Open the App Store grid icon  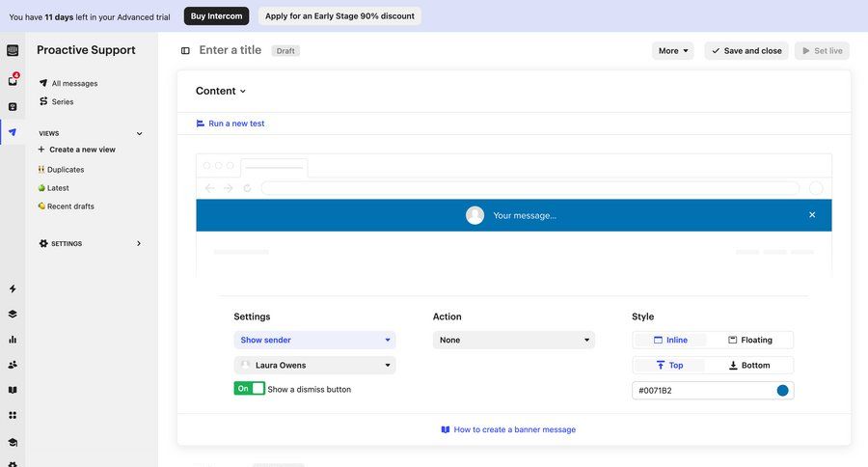point(13,415)
